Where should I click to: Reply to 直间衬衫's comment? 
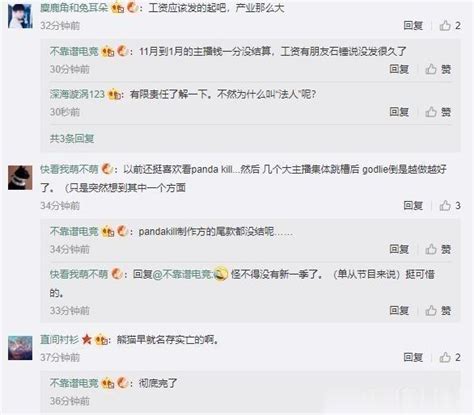pos(413,357)
